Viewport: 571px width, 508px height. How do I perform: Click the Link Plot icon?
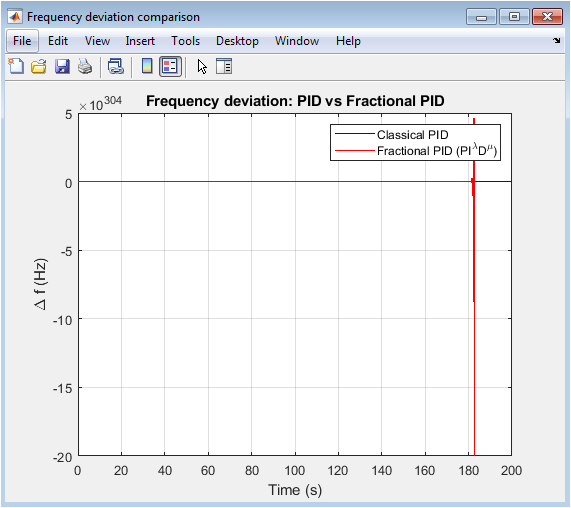tap(116, 67)
